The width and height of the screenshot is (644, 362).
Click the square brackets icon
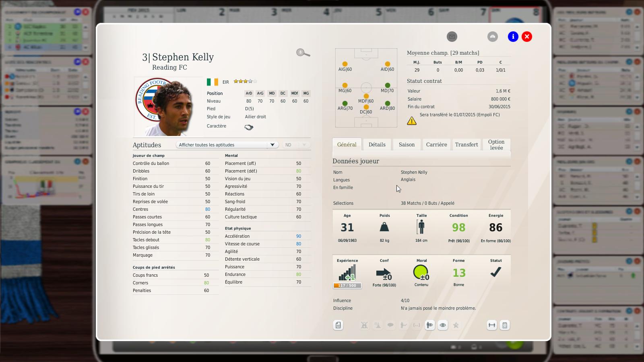pyautogui.click(x=417, y=325)
